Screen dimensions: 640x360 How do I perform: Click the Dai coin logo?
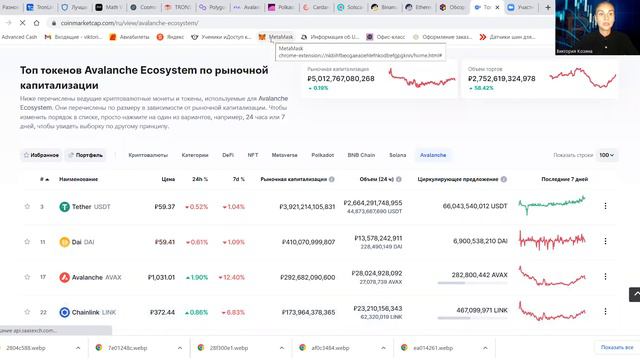pos(64,242)
